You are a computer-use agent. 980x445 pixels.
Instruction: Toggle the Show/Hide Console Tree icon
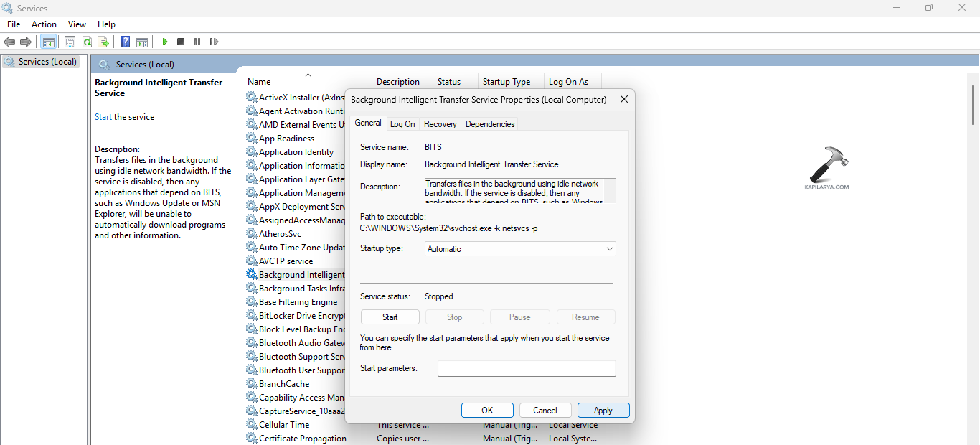(x=49, y=41)
